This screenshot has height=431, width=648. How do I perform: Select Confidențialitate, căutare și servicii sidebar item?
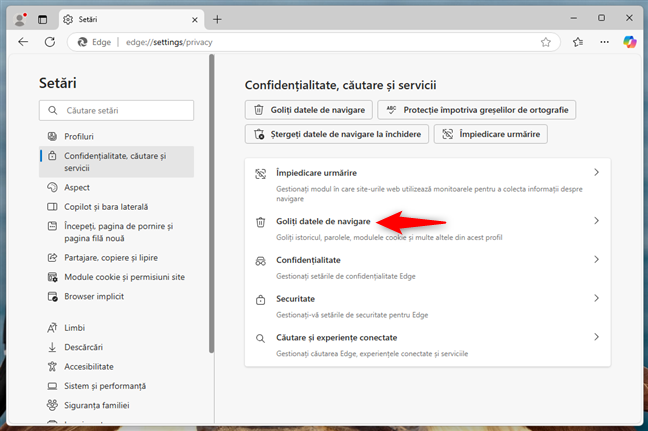[x=117, y=162]
